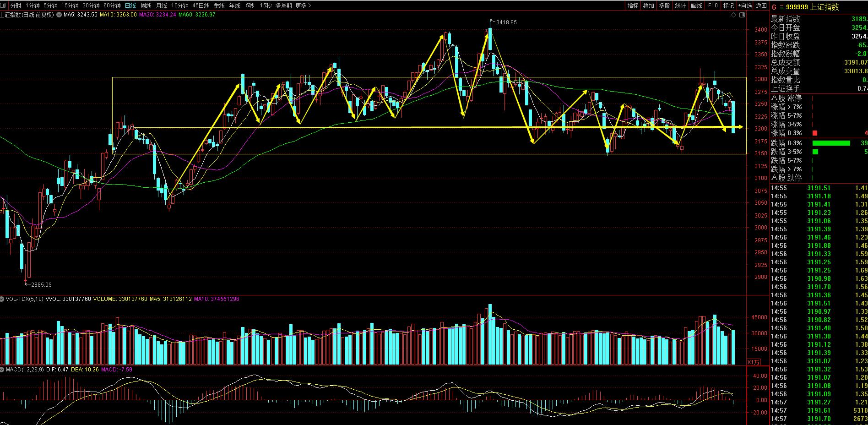Open the F10 company info button
The width and height of the screenshot is (868, 425).
pos(712,5)
